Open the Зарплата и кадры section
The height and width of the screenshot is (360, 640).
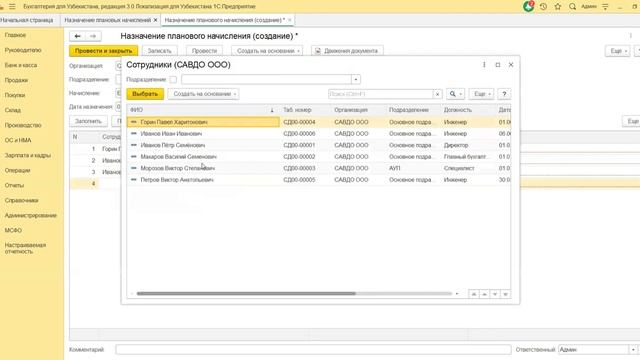(28, 156)
